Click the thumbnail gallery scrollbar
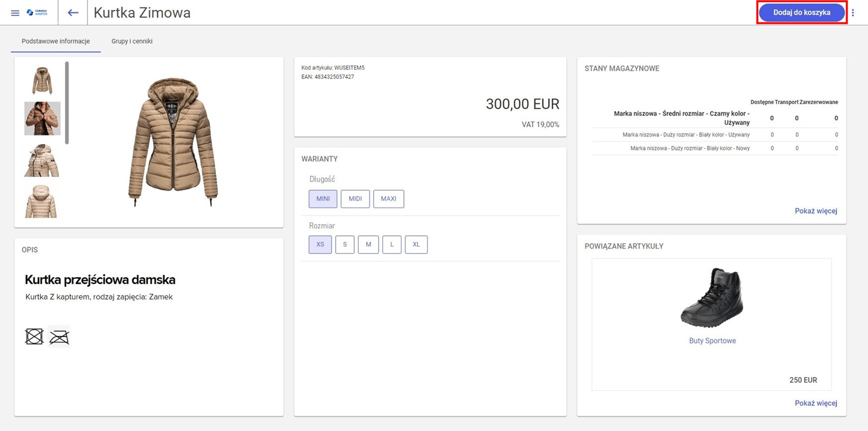This screenshot has height=431, width=868. pos(67,103)
